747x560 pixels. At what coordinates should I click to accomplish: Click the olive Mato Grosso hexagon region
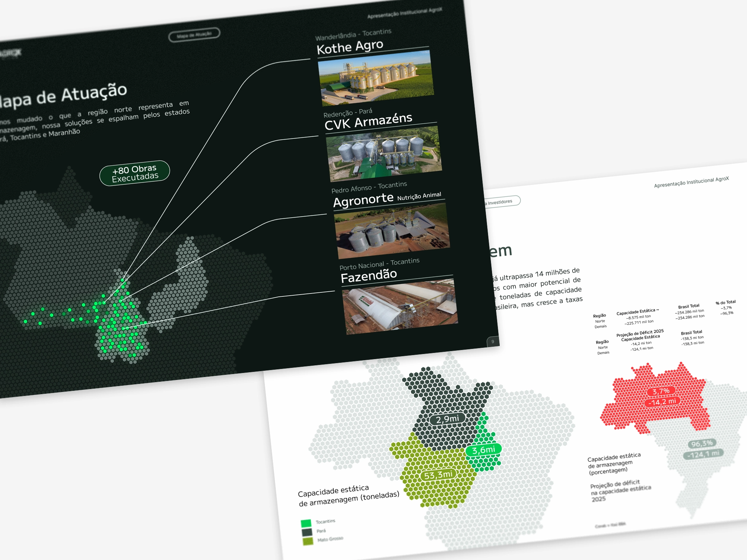coord(433,470)
